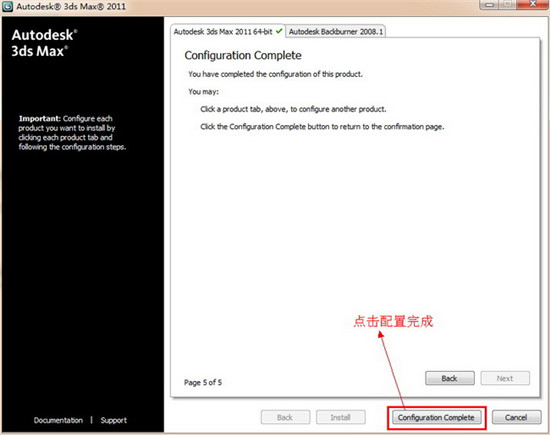Click the Configuration Complete button

tap(436, 417)
